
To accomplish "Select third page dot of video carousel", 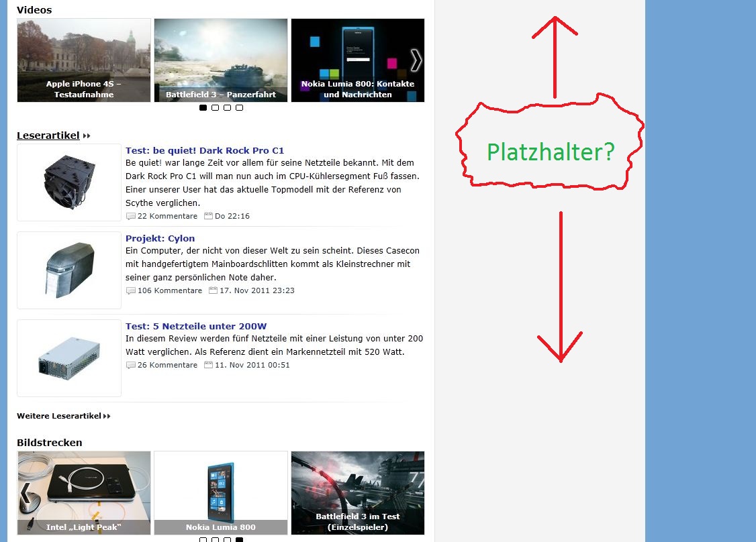I will coord(227,107).
